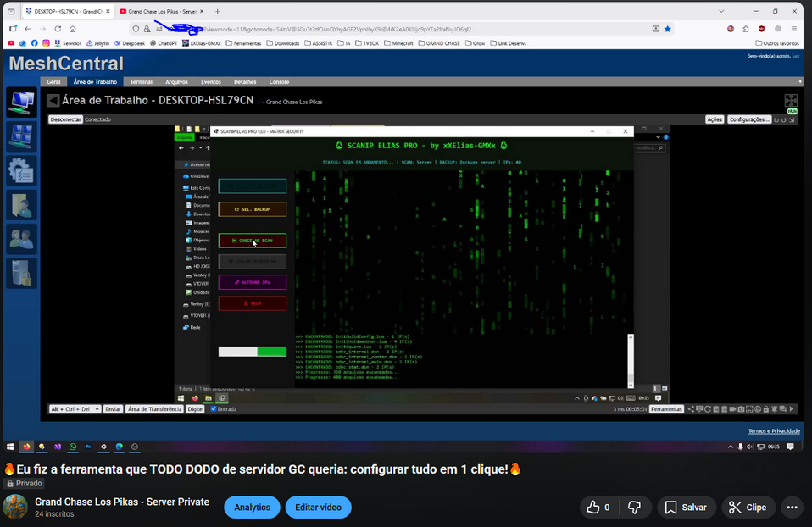Click CANCELAR SCAN in ScanIP window
This screenshot has width=812, height=527.
click(253, 241)
